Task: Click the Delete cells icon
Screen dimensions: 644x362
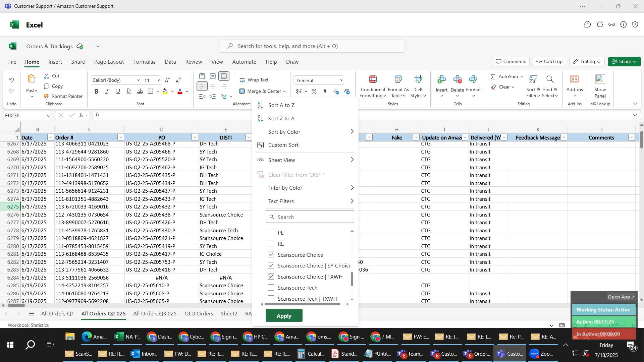Action: coord(457,79)
